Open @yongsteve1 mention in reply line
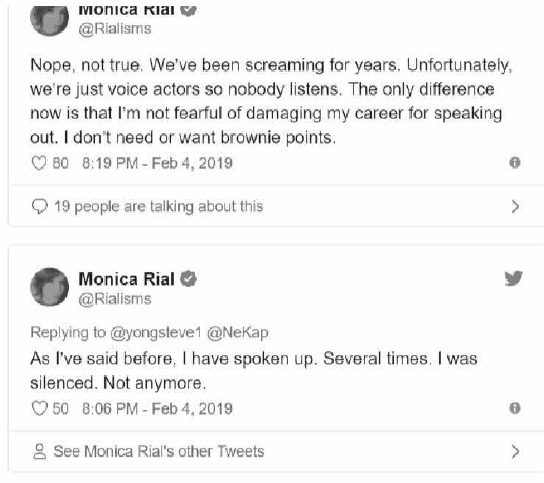The width and height of the screenshot is (544, 483). tap(156, 333)
